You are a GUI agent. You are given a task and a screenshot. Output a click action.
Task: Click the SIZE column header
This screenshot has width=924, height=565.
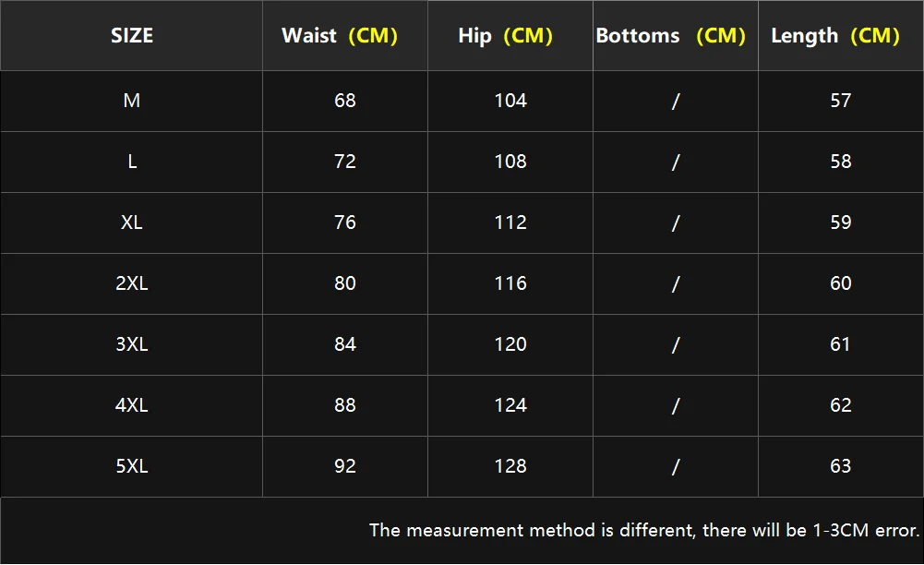click(132, 35)
